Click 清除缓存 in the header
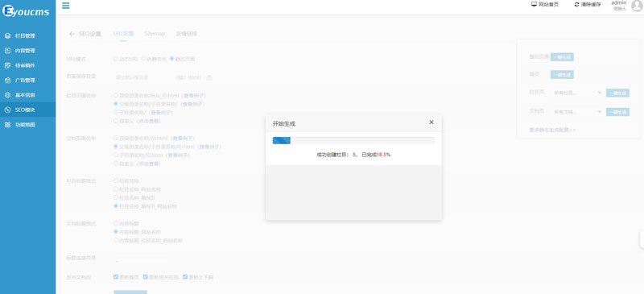This screenshot has height=294, width=644. 588,4
